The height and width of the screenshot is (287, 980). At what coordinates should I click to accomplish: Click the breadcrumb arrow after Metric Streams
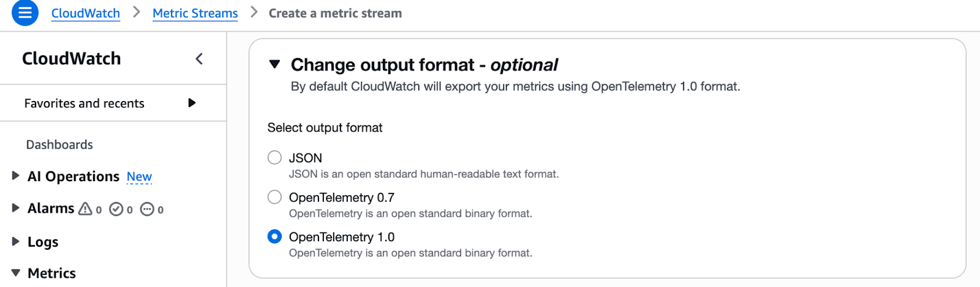(254, 13)
